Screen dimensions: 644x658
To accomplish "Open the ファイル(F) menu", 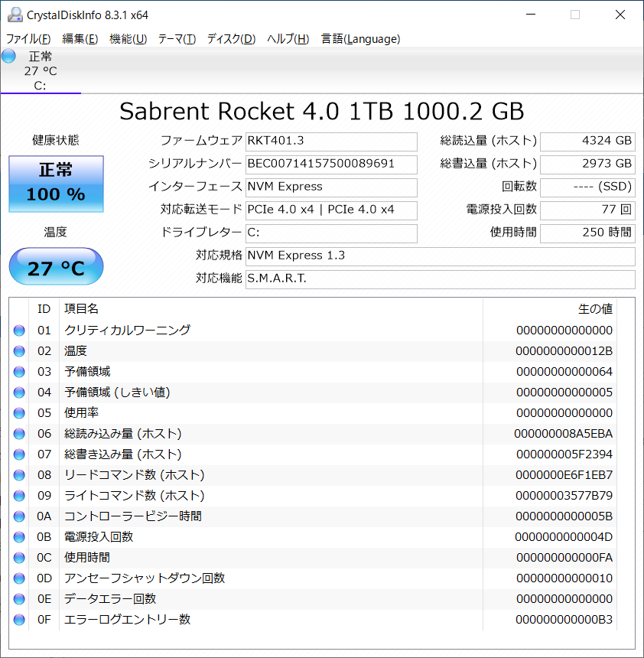I will (x=28, y=39).
